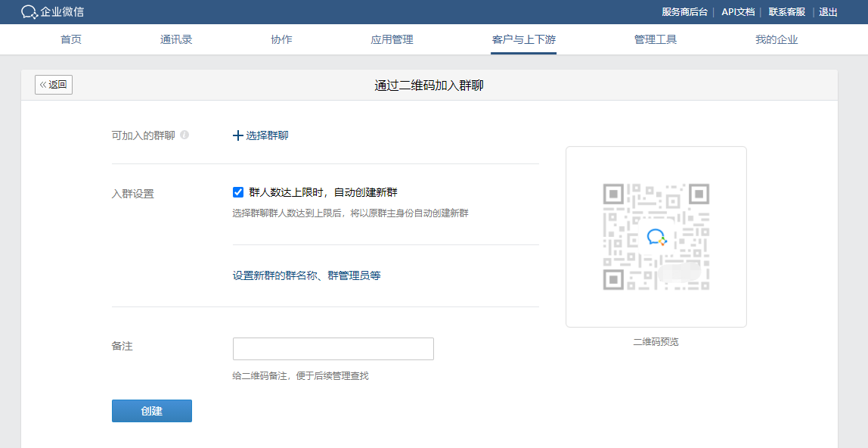The height and width of the screenshot is (448, 868).
Task: Open the 我的企业 tab
Action: tap(777, 39)
